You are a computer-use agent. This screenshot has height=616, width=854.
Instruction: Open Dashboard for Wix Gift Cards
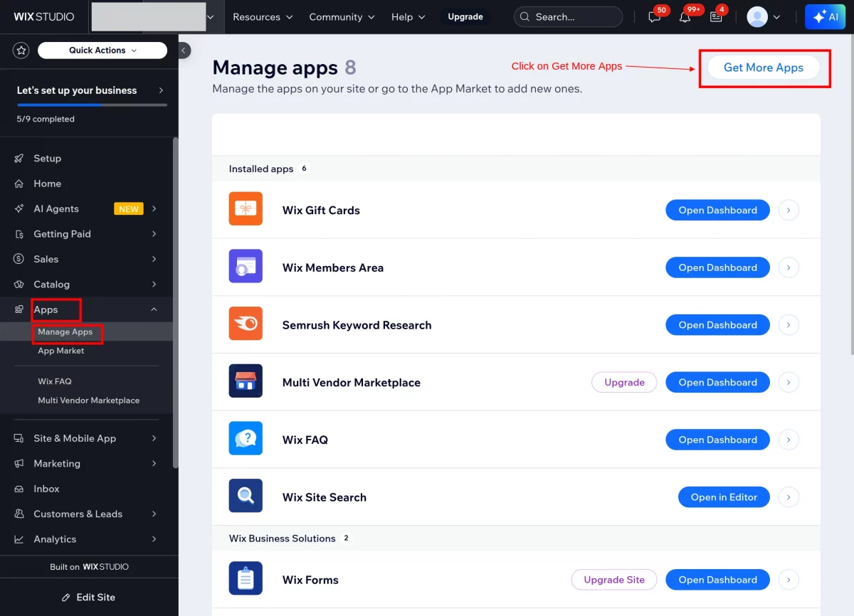point(717,210)
